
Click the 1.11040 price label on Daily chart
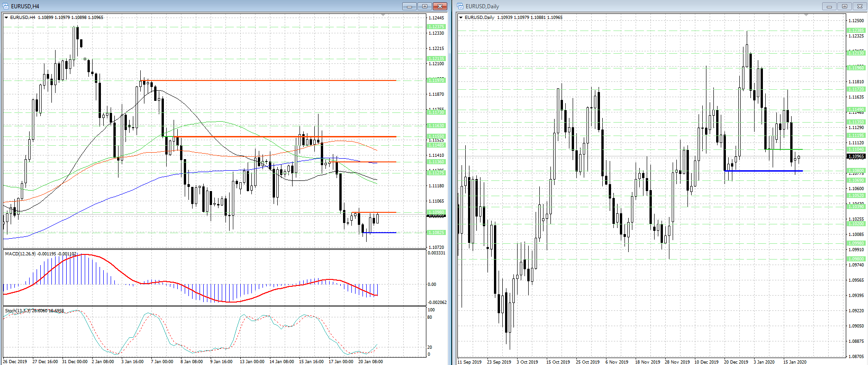click(x=856, y=149)
